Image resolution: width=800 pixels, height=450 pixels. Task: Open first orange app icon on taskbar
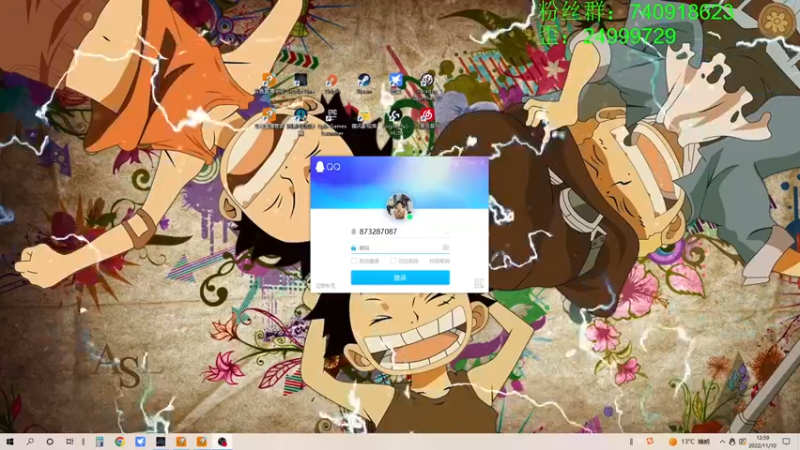coord(181,441)
